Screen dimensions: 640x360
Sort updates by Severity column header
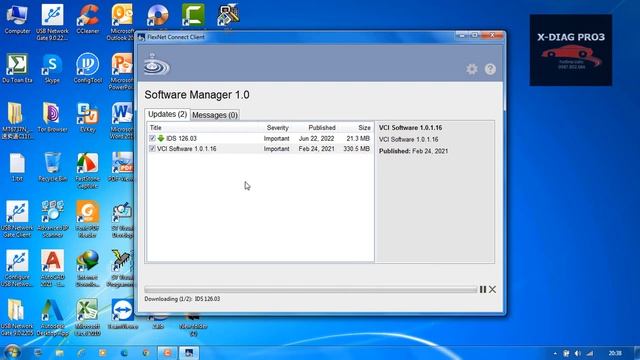click(278, 128)
